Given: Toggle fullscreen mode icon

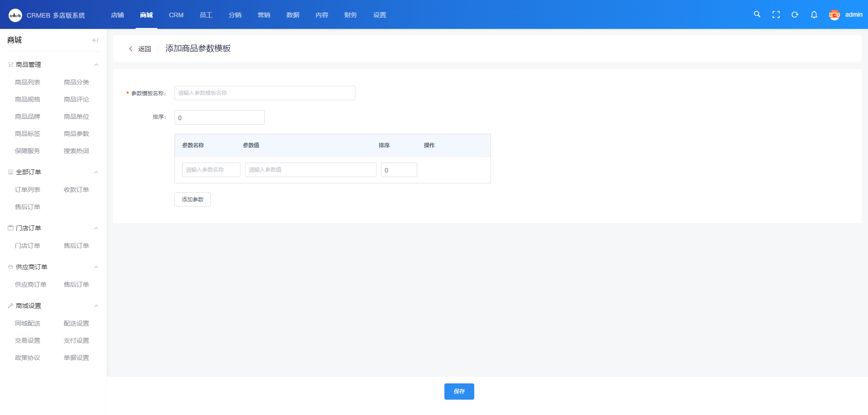Looking at the screenshot, I should [x=776, y=14].
